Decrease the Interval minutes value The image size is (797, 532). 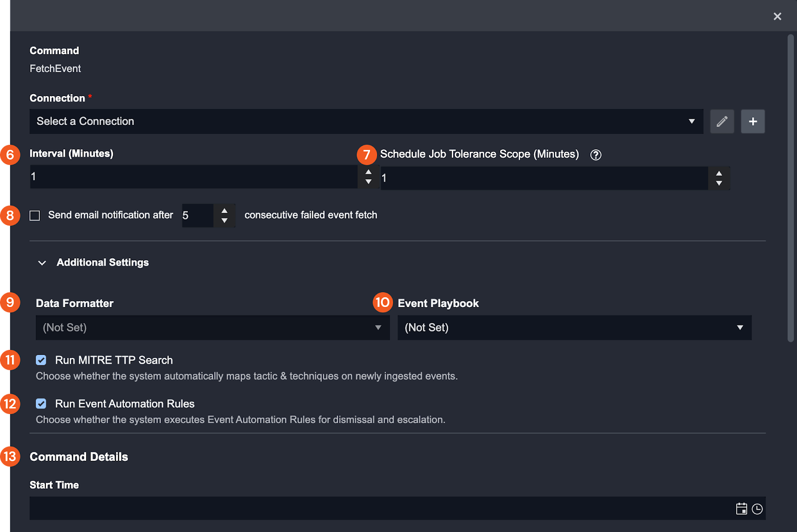(369, 182)
